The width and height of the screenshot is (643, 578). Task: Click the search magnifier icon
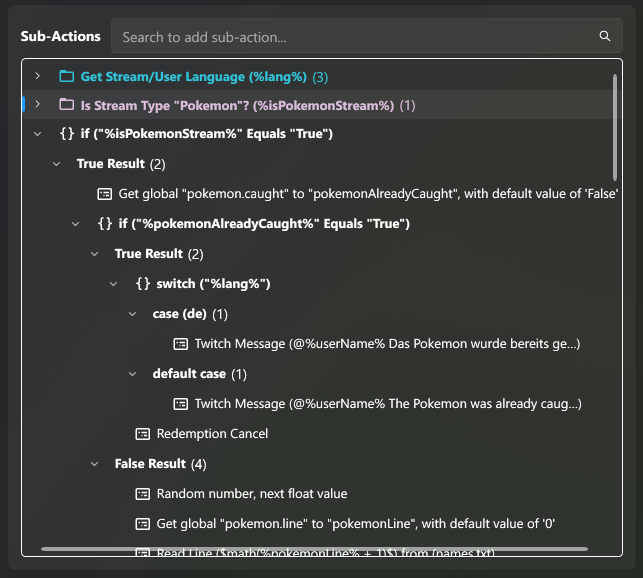pos(604,36)
